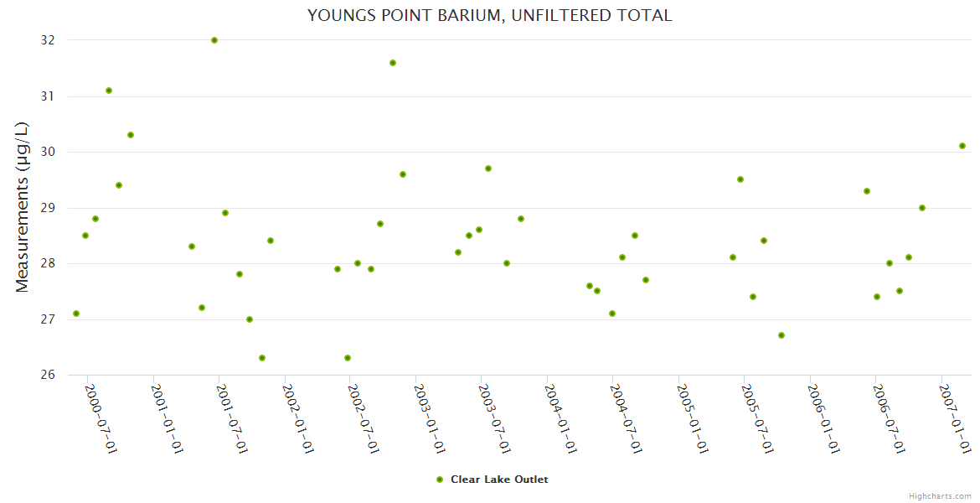
Task: Click the 31.1 µg/L point in 2000
Action: [109, 91]
